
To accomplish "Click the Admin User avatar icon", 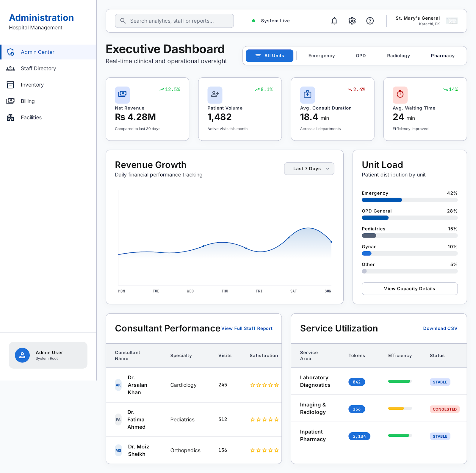I will click(x=22, y=355).
